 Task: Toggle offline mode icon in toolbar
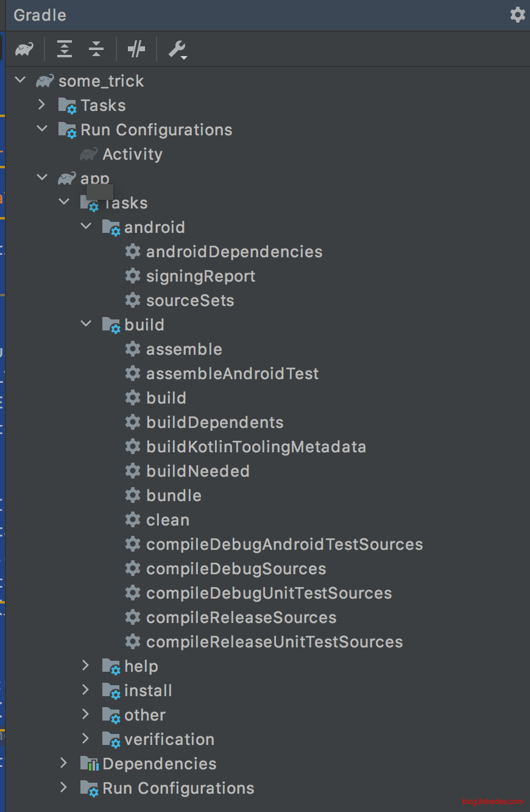136,49
